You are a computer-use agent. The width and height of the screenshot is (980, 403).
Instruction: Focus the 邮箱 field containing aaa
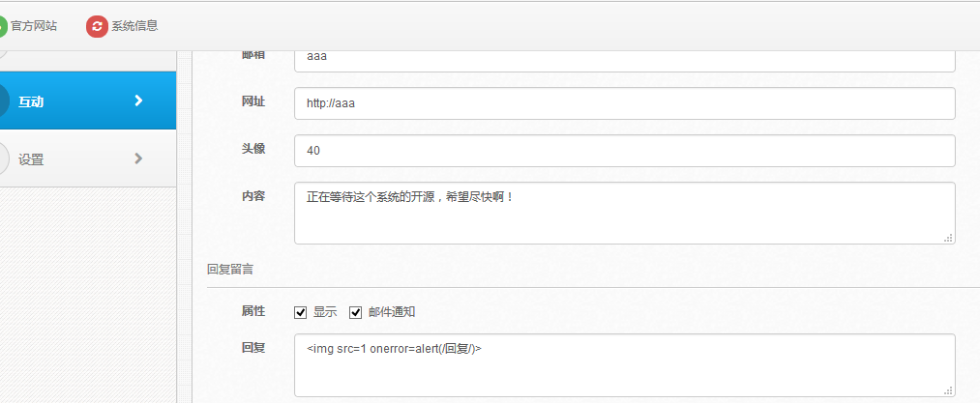click(624, 58)
